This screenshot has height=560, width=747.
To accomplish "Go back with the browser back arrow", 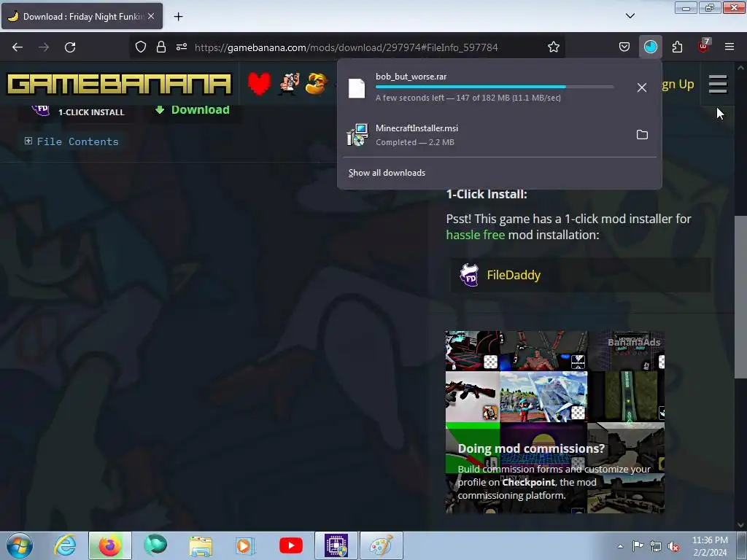I will tap(18, 47).
